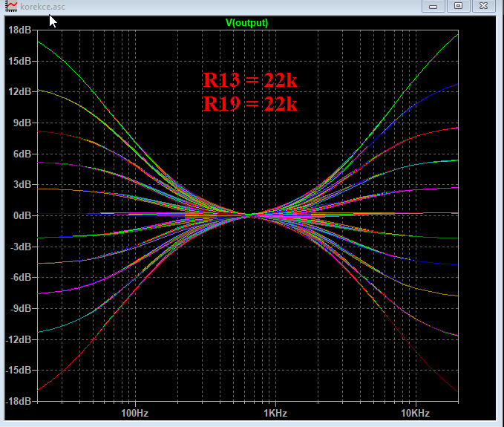Click the -6dB axis label
This screenshot has width=504, height=427.
21,277
